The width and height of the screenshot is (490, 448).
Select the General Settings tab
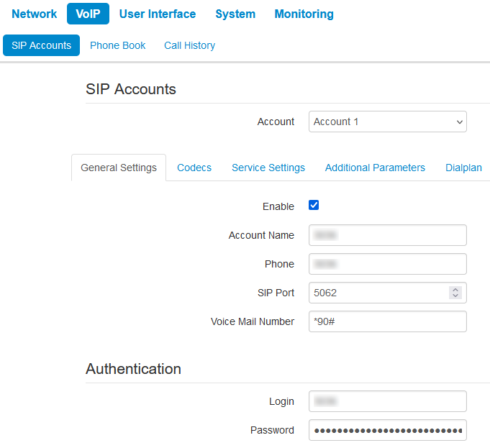coord(119,168)
